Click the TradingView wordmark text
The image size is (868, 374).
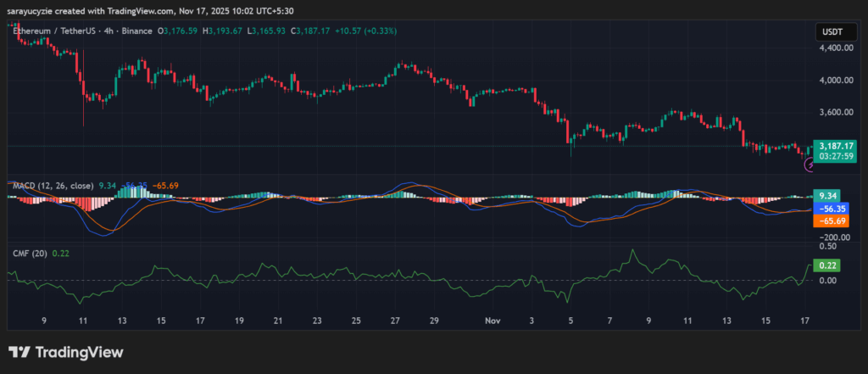(78, 352)
